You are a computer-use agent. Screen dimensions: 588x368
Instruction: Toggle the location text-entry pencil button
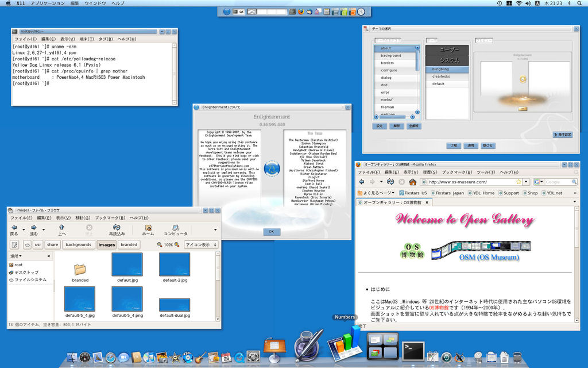tap(14, 245)
